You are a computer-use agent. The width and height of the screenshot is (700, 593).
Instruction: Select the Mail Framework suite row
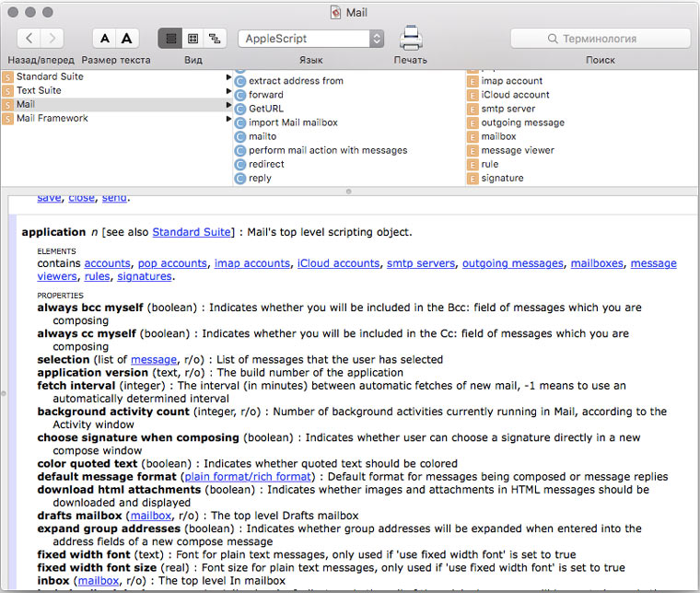[x=116, y=118]
